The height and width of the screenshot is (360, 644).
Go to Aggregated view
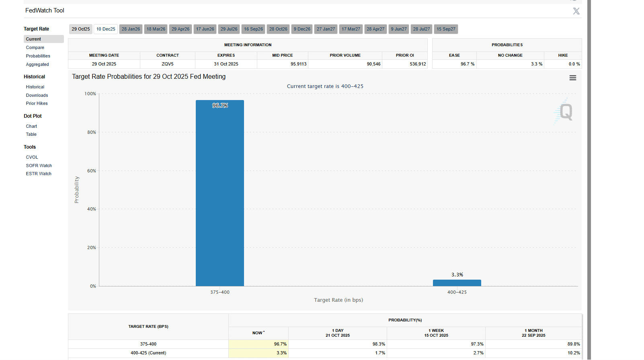coord(37,64)
